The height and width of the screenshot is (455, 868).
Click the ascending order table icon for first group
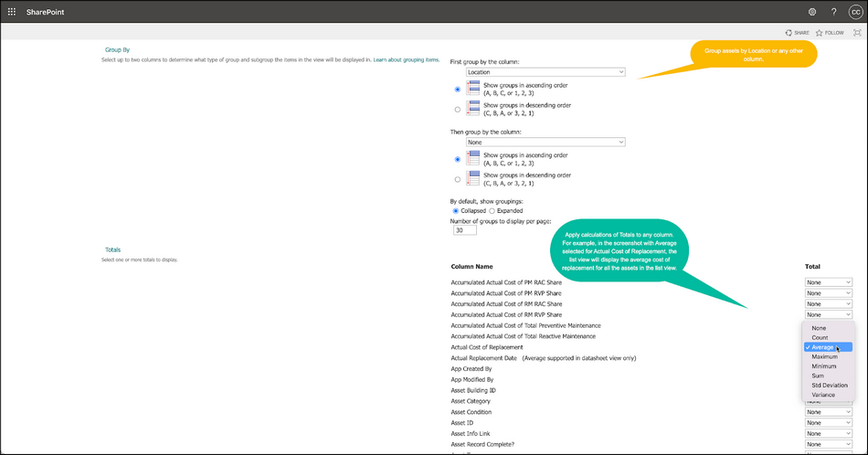coord(472,89)
